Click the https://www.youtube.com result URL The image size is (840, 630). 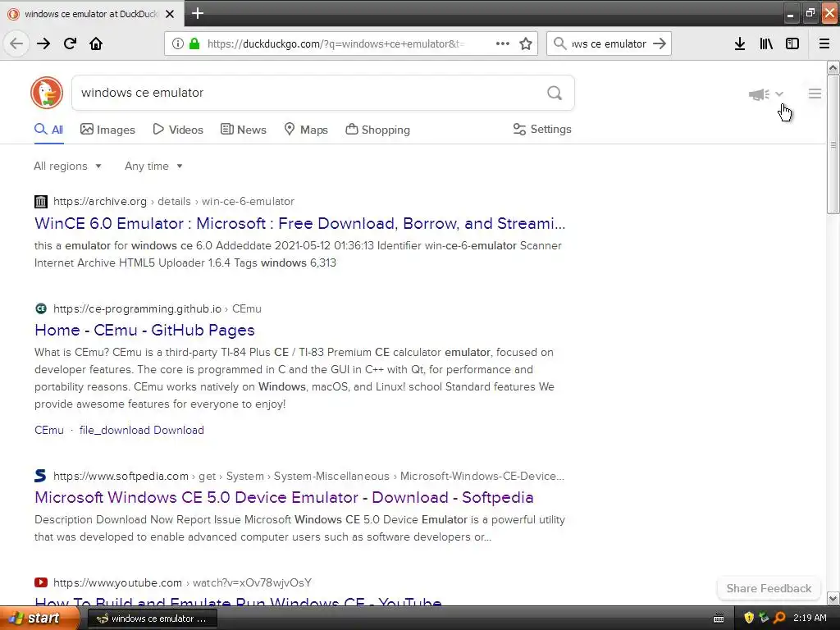click(118, 583)
